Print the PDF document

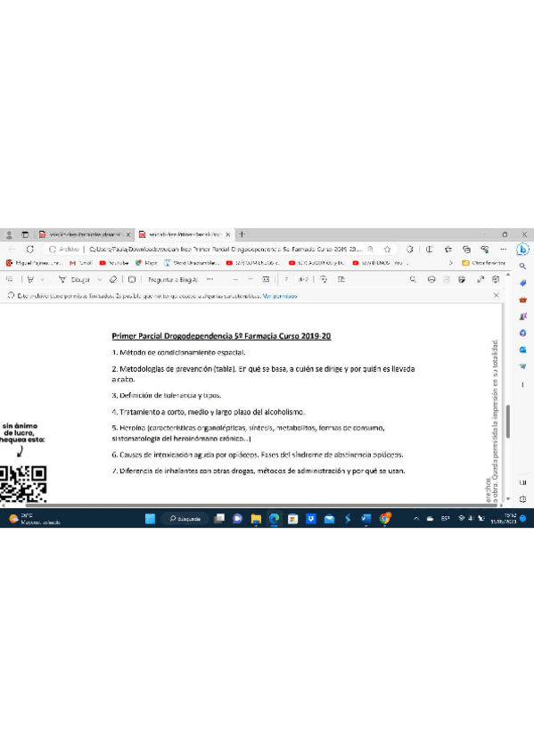(431, 279)
